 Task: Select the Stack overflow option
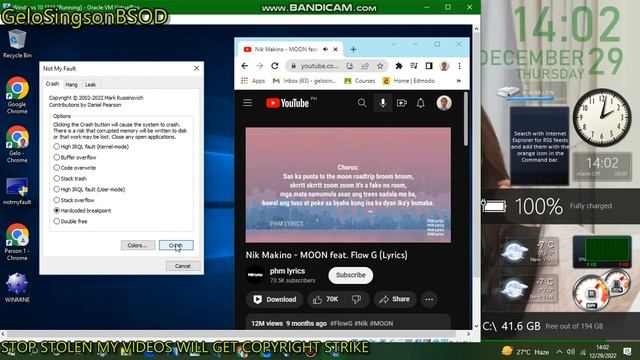[74, 200]
